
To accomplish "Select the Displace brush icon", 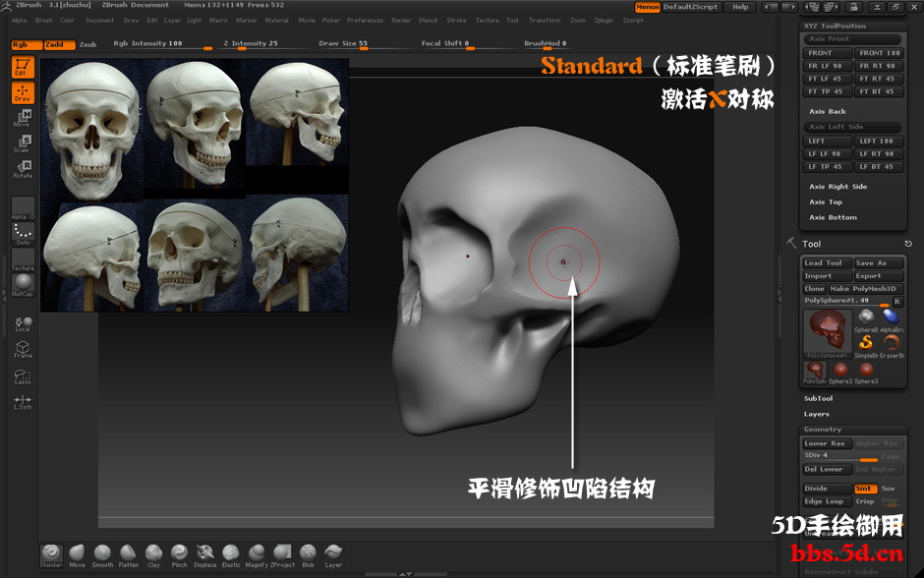I will click(x=205, y=556).
